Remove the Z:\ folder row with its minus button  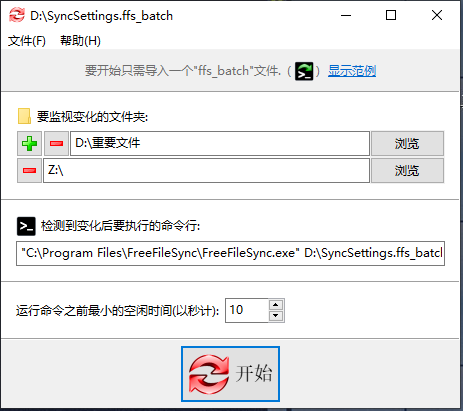coord(29,171)
